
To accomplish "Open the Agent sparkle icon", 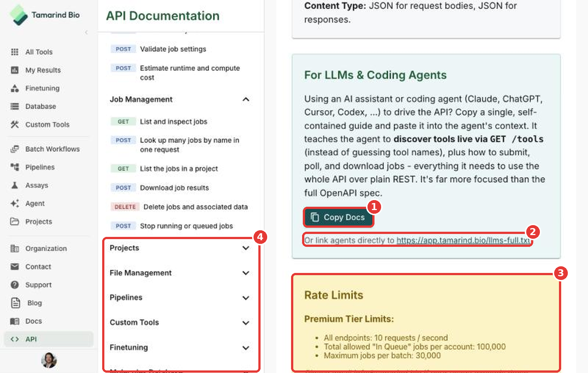I will coord(15,203).
